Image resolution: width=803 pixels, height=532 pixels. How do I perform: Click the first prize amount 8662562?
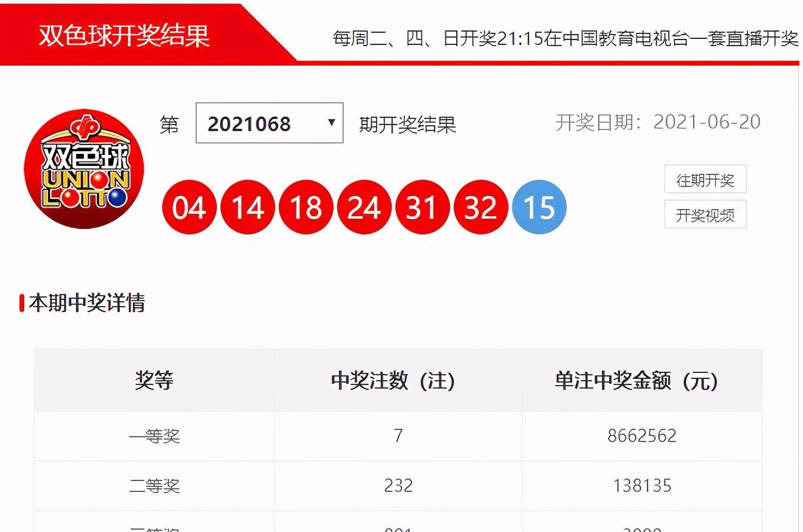pos(642,435)
